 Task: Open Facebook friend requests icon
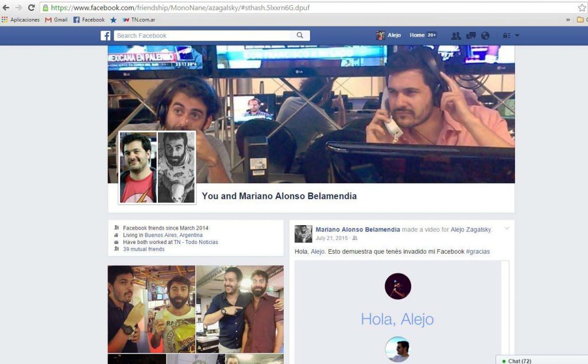pos(456,36)
